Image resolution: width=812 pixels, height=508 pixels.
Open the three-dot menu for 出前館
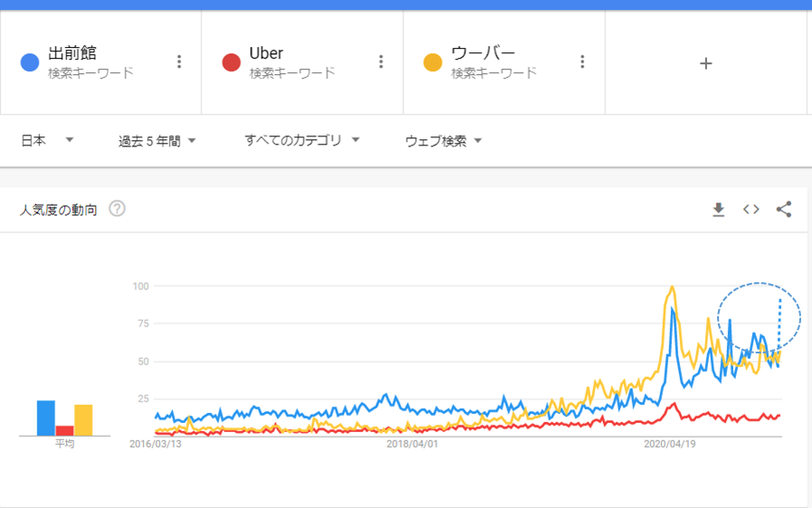[x=179, y=61]
